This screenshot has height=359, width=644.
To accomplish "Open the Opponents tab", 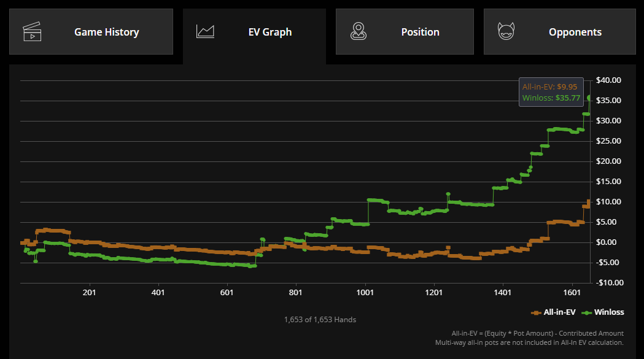I will 559,32.
